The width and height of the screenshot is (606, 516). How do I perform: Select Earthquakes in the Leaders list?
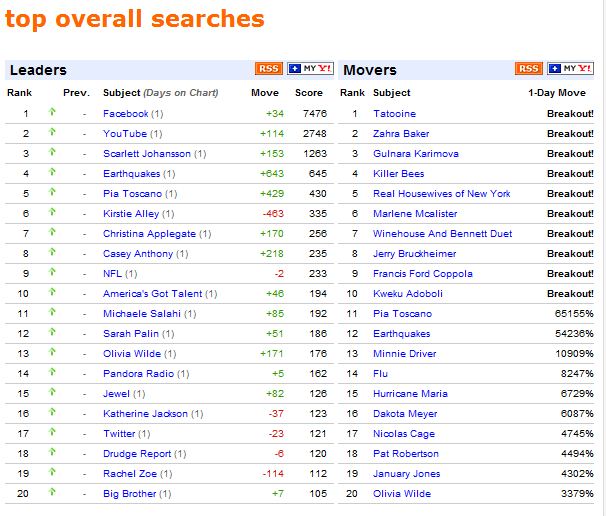coord(131,174)
